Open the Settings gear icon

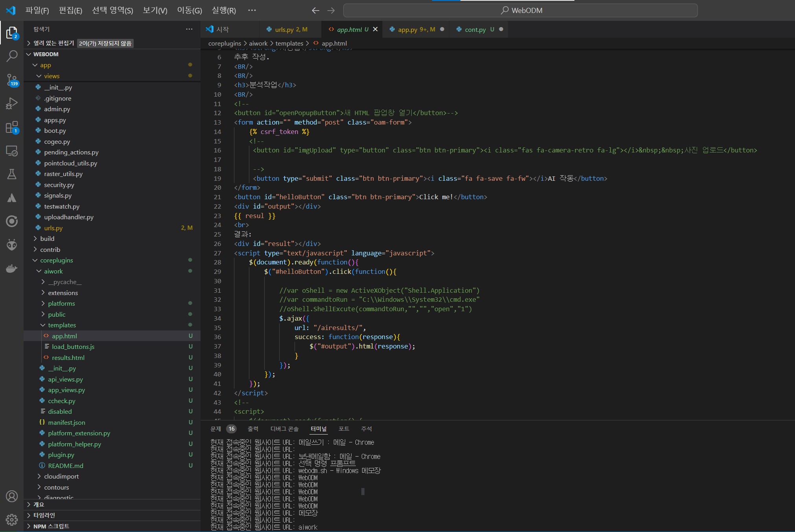coord(12,519)
